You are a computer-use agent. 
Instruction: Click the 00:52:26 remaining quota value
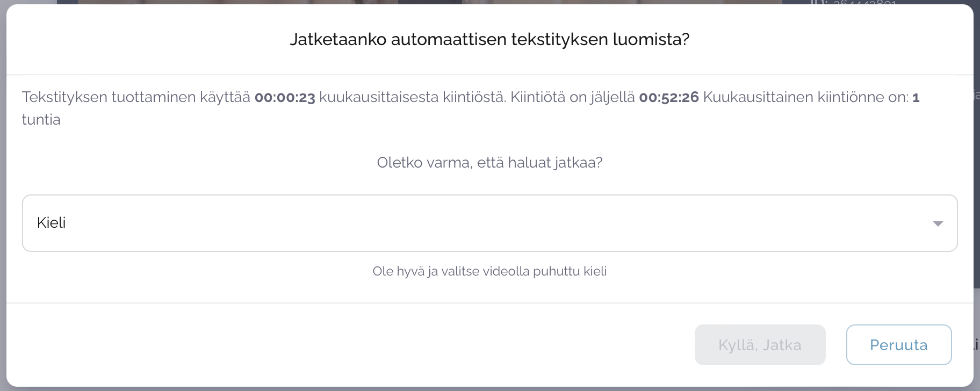coord(668,98)
